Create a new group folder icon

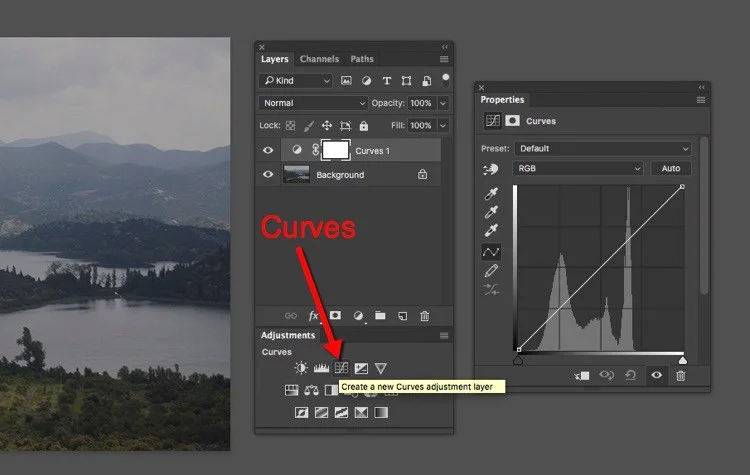380,315
